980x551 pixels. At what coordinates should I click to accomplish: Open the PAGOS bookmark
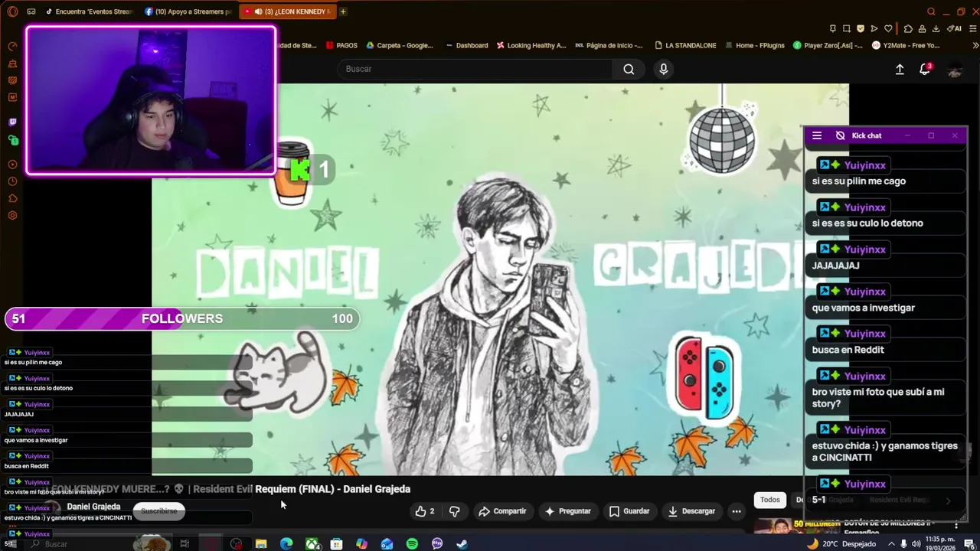[341, 45]
